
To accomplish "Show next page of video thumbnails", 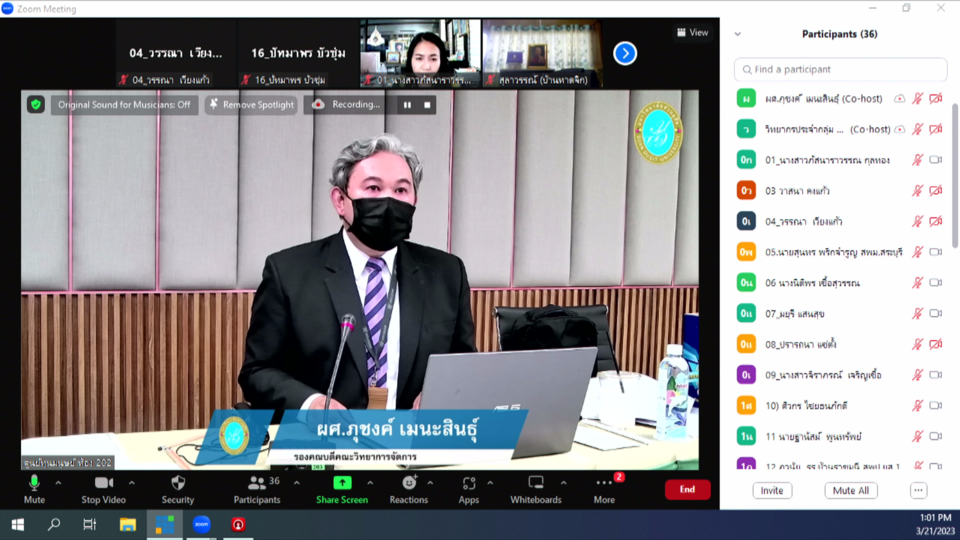I will (625, 53).
